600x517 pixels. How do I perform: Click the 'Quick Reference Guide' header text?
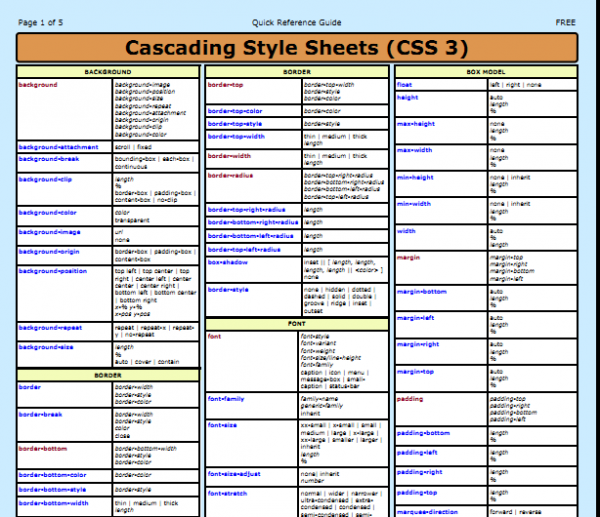tap(297, 23)
